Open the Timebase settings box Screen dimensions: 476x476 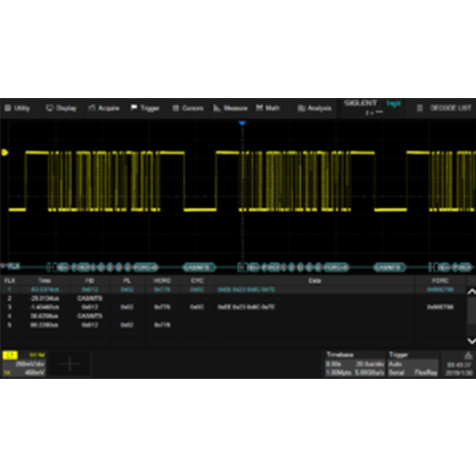355,364
